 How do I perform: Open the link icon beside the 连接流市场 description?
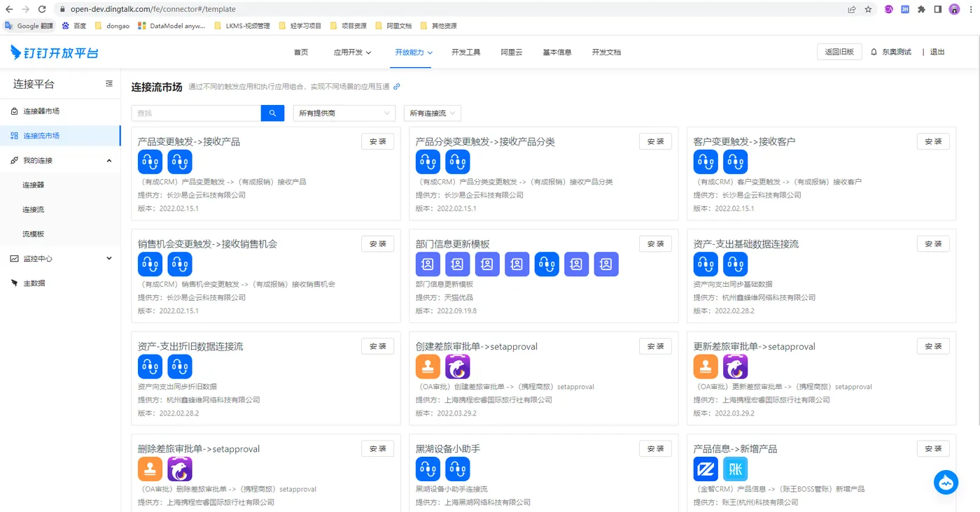click(397, 87)
